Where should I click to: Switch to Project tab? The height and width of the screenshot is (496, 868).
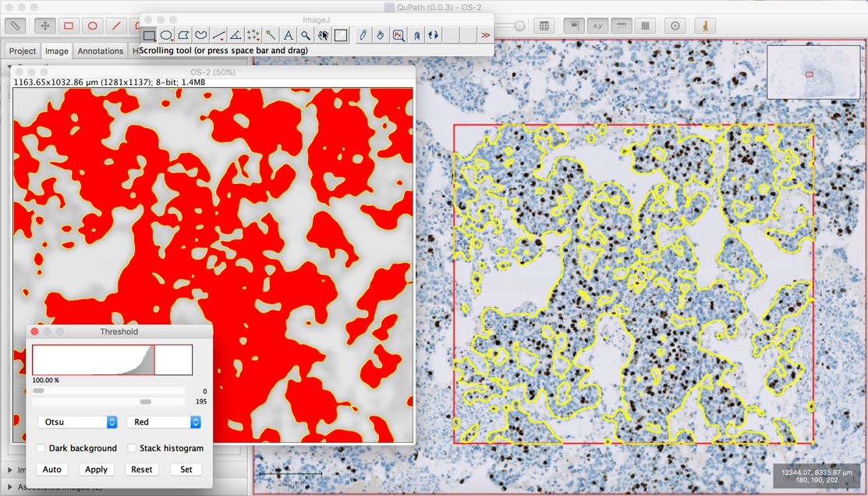point(22,51)
